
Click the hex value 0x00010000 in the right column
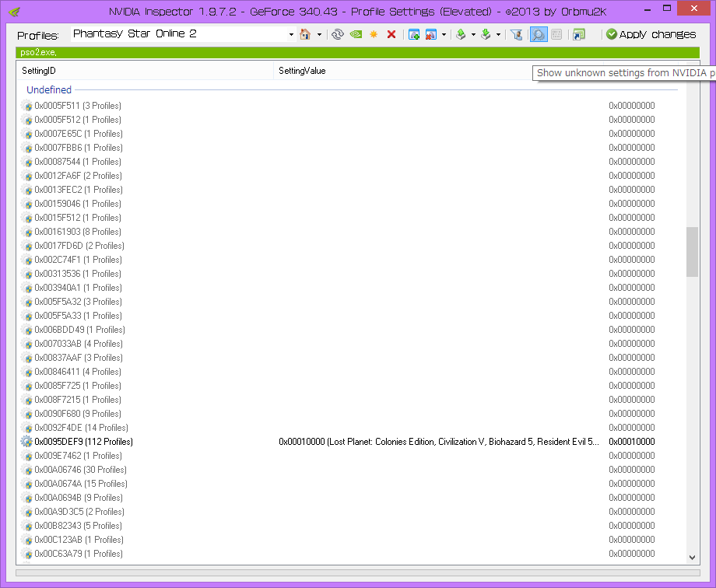(632, 442)
